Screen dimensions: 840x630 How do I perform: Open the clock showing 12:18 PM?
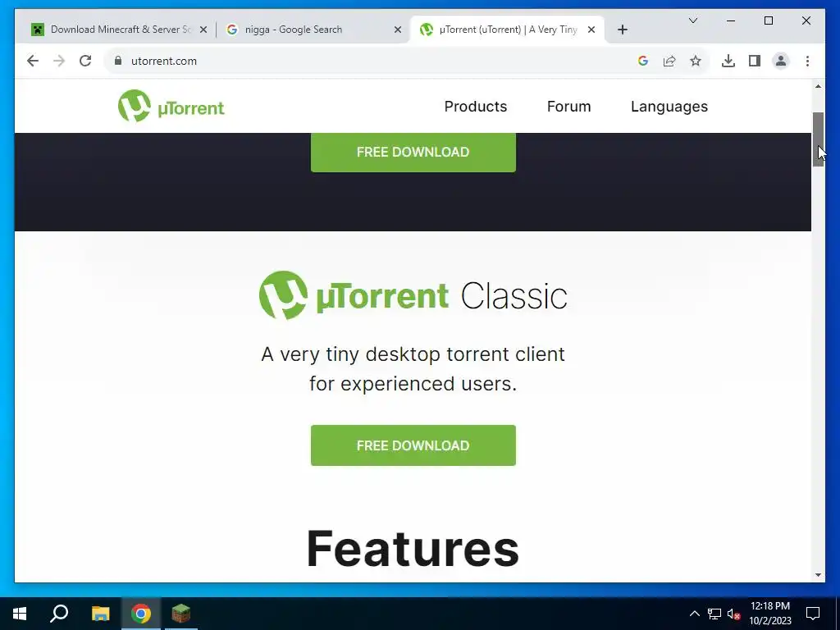click(769, 614)
